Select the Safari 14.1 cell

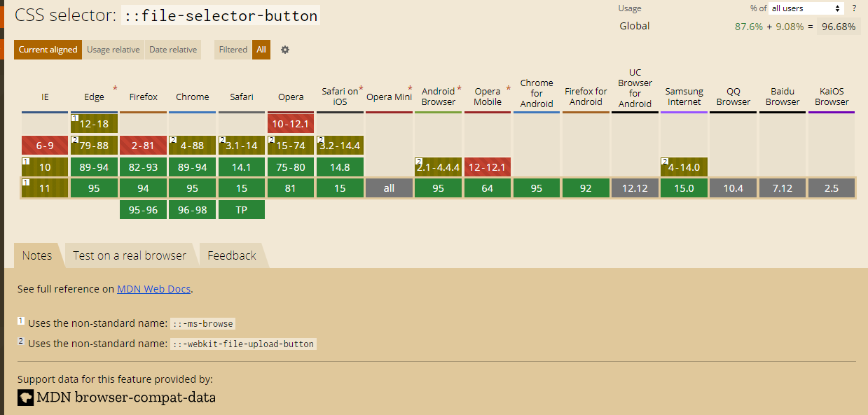tap(242, 167)
